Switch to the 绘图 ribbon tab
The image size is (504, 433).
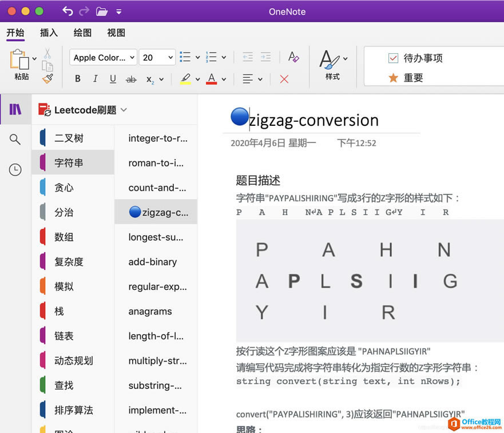[82, 33]
